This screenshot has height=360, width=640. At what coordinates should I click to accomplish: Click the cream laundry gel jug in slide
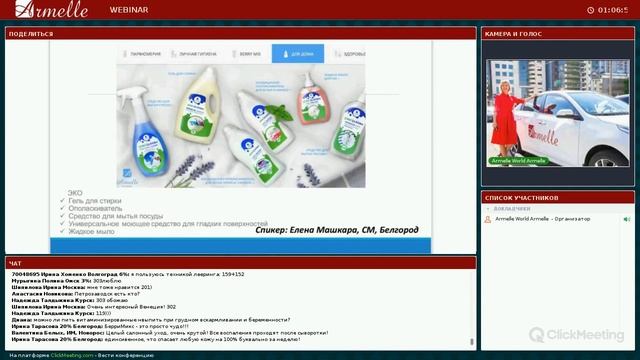pyautogui.click(x=197, y=106)
